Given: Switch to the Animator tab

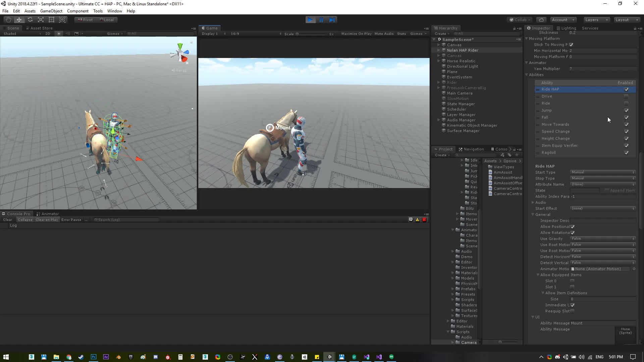Looking at the screenshot, I should [50, 214].
